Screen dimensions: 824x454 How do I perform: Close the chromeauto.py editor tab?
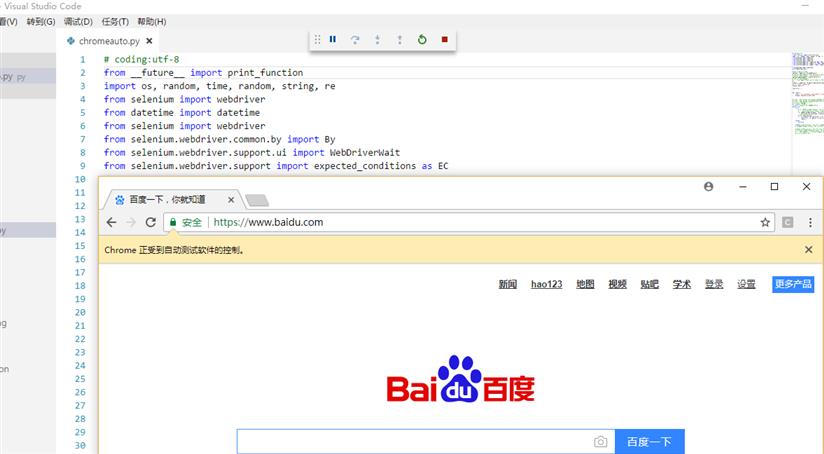(149, 41)
